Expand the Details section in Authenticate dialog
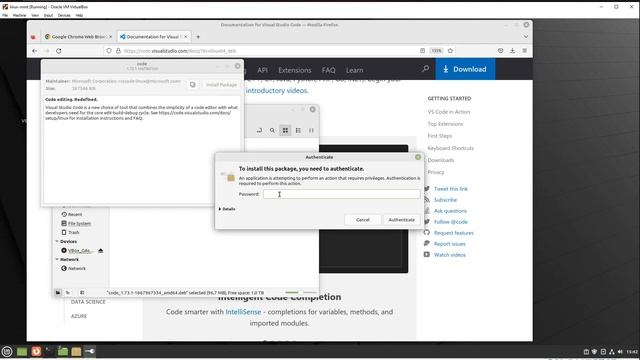The width and height of the screenshot is (640, 360). 227,209
